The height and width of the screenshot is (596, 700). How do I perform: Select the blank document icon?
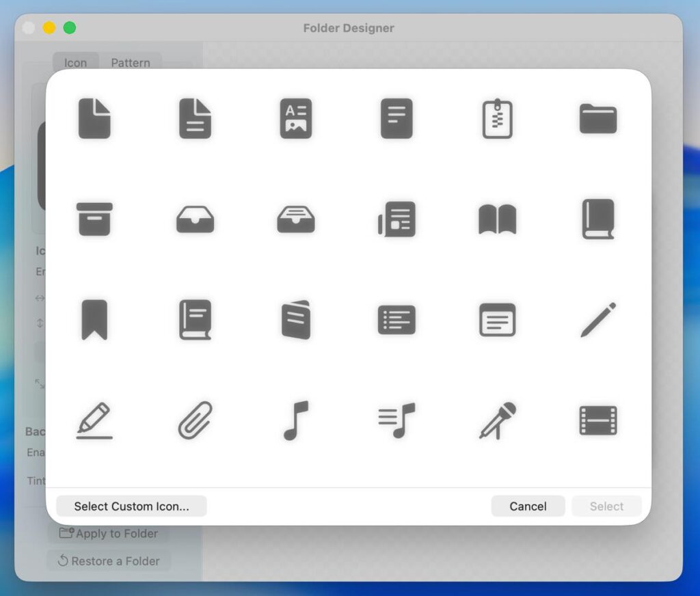click(94, 119)
